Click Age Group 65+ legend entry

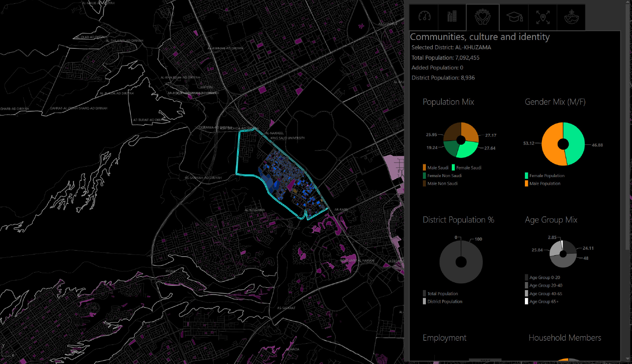click(541, 302)
